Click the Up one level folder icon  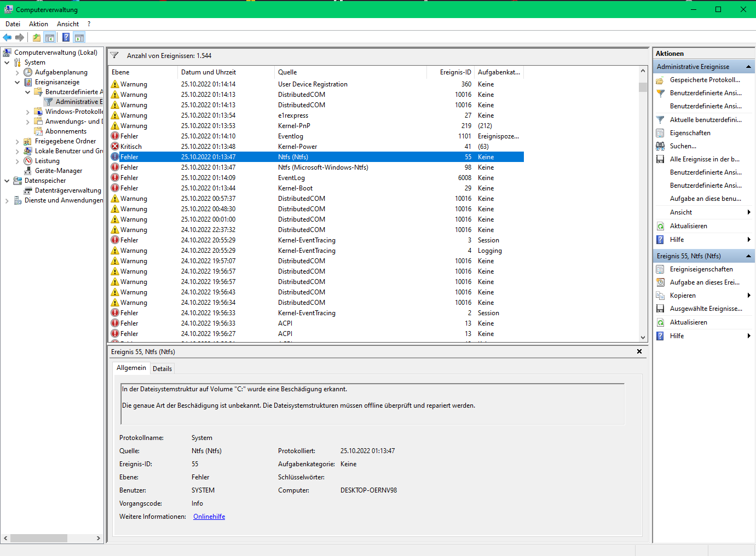point(36,37)
